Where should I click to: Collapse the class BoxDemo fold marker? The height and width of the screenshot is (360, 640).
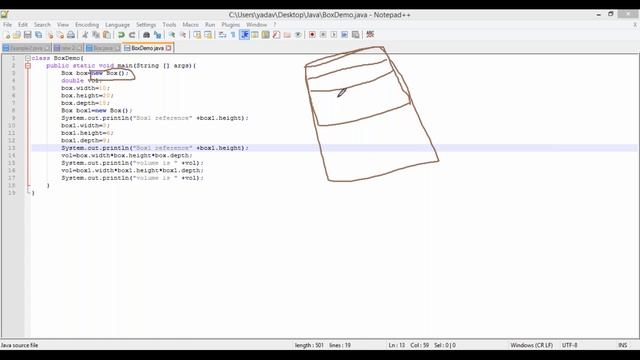[x=28, y=58]
